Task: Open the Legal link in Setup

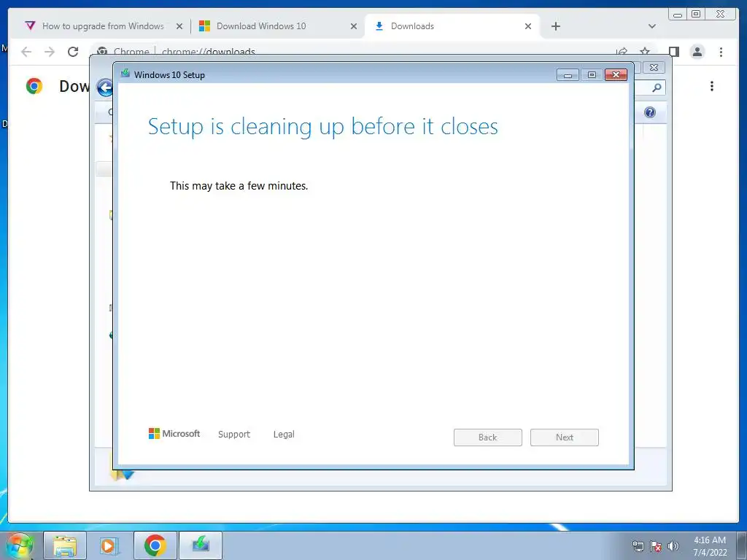Action: (x=284, y=435)
